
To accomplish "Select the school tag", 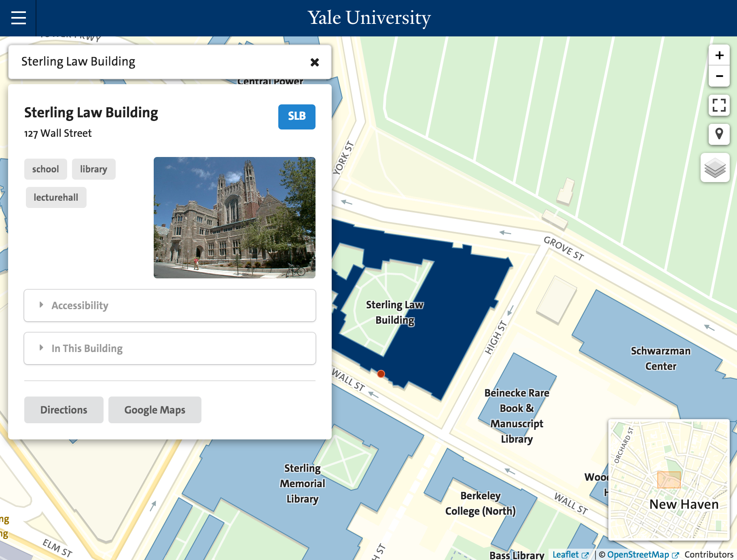I will 46,169.
